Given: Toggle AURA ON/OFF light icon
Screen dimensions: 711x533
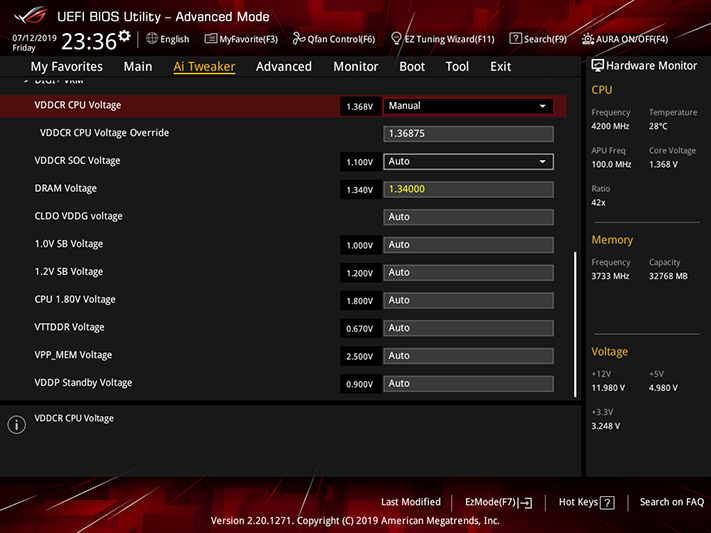Looking at the screenshot, I should click(x=588, y=39).
